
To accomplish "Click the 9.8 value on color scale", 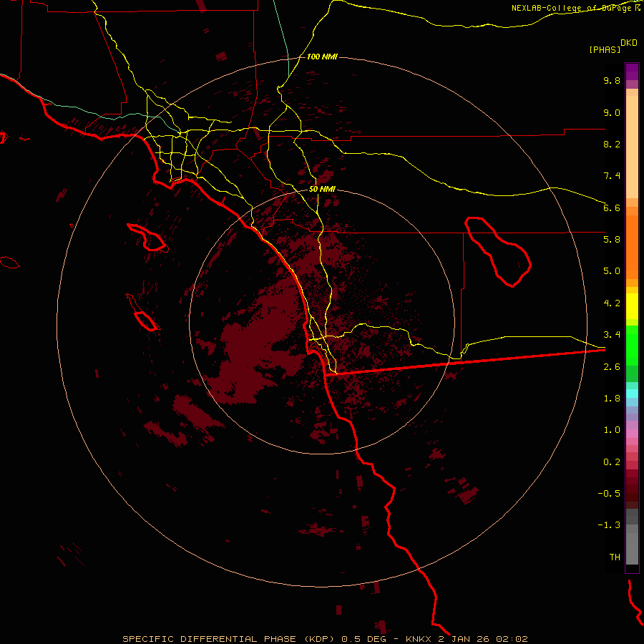I will 612,80.
